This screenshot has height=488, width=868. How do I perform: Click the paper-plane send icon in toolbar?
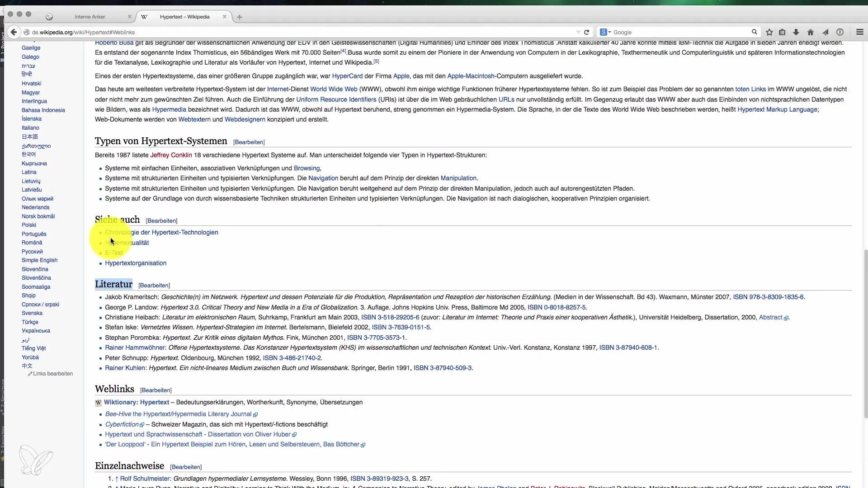(x=826, y=32)
